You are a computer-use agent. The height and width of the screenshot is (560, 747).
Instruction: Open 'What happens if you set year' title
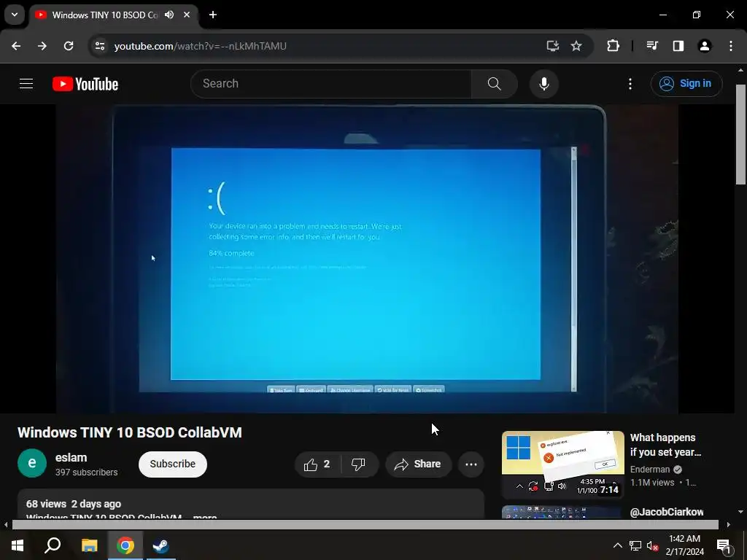665,444
